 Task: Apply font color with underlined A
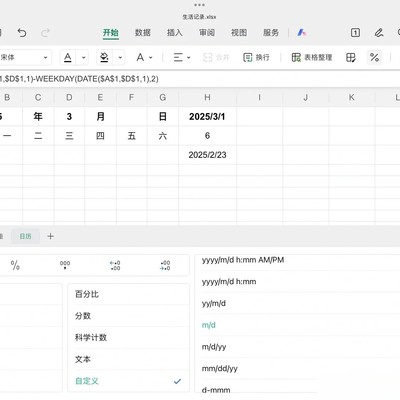click(x=68, y=58)
